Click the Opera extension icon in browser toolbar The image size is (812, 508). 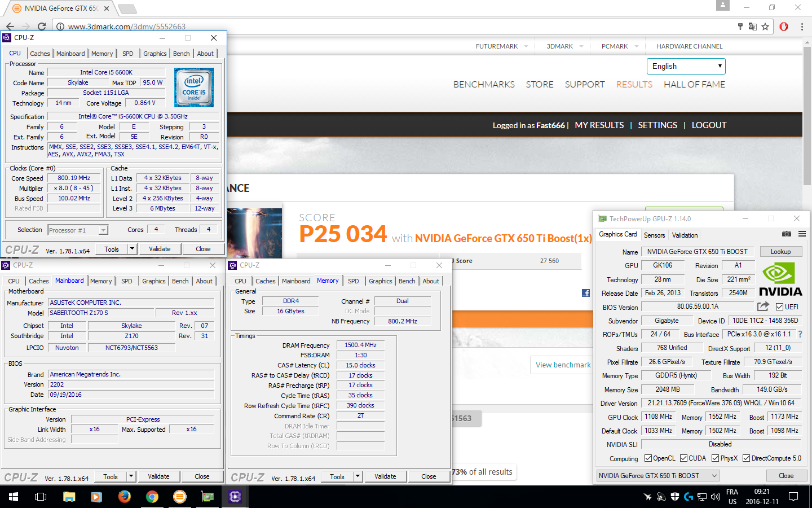pyautogui.click(x=784, y=27)
